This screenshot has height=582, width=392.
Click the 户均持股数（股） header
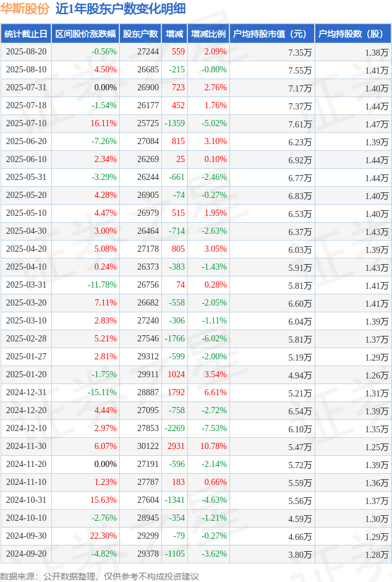(x=352, y=34)
